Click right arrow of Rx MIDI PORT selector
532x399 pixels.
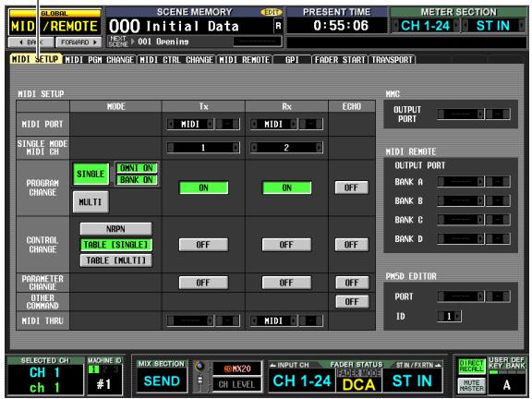[x=294, y=124]
